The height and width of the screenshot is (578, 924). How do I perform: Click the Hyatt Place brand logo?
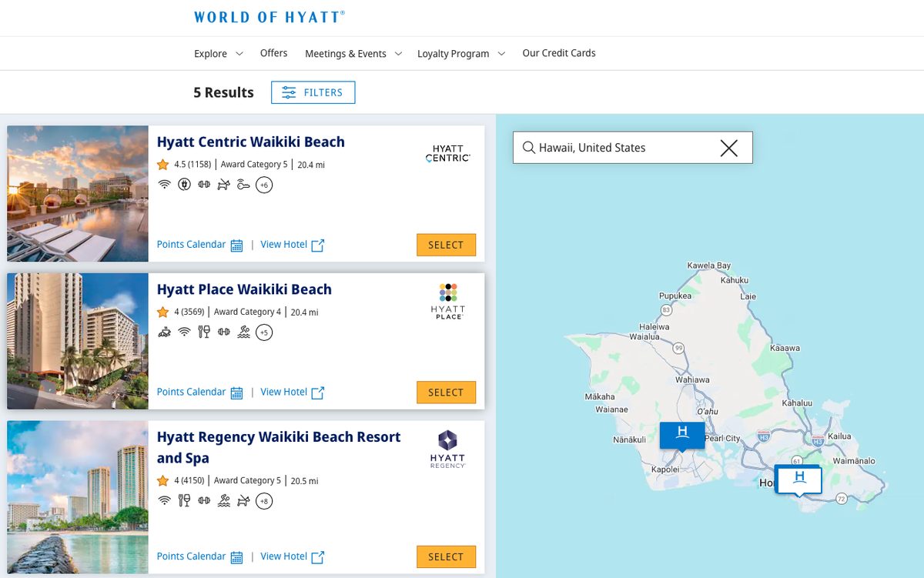(448, 301)
